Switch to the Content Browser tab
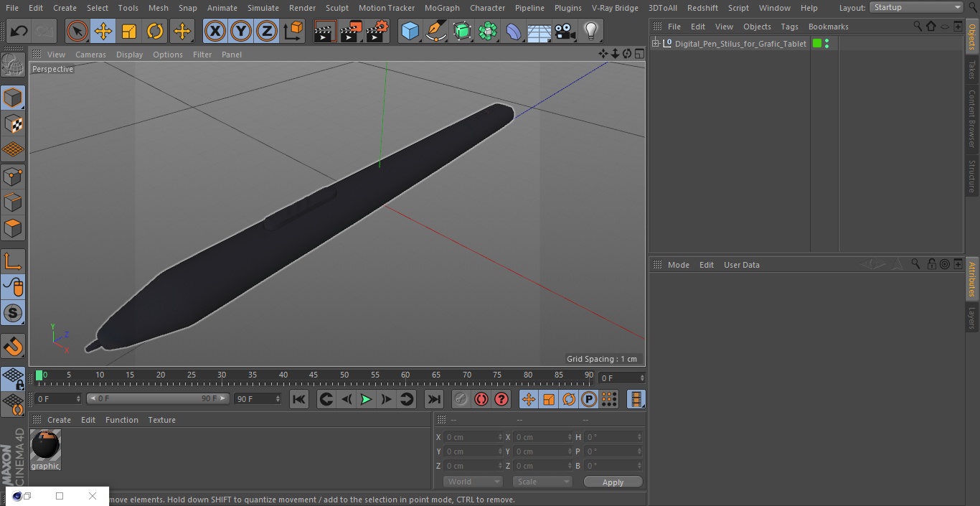 click(972, 118)
